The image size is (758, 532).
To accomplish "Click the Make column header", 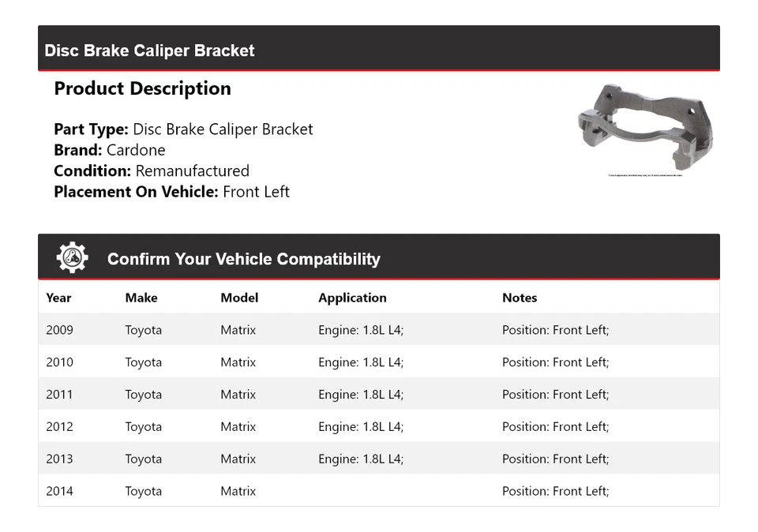I will point(141,298).
